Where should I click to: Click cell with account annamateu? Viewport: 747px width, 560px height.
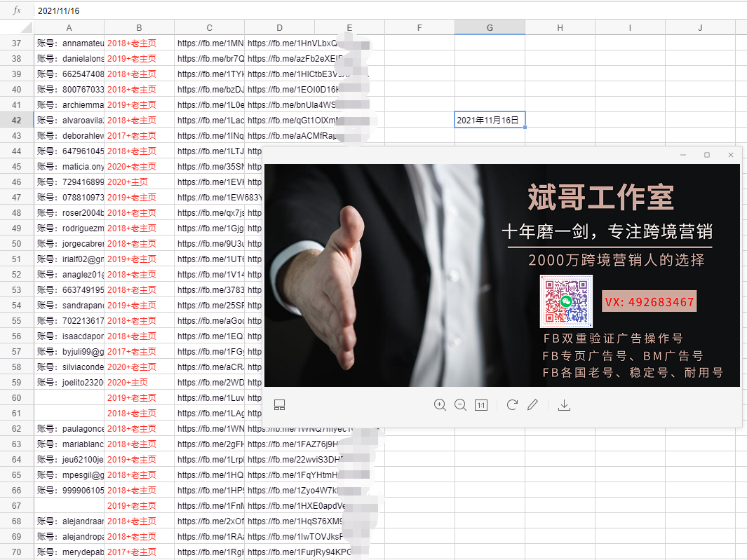pos(69,43)
